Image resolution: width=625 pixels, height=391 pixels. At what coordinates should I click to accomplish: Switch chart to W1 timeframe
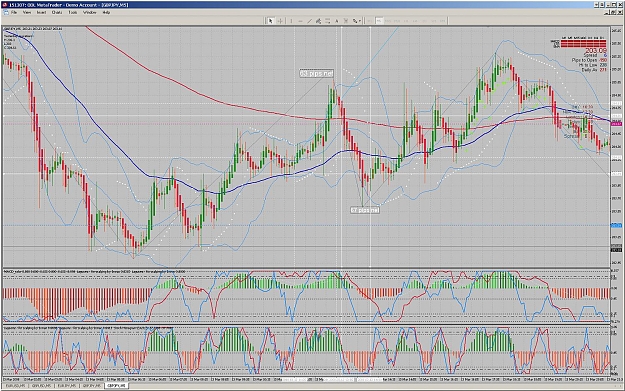pyautogui.click(x=433, y=21)
